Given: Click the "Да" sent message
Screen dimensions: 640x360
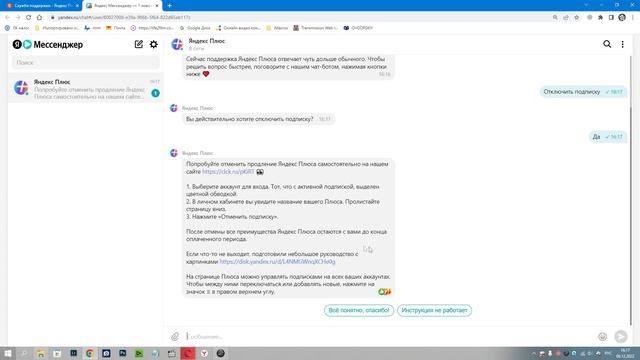Looking at the screenshot, I should click(x=608, y=137).
